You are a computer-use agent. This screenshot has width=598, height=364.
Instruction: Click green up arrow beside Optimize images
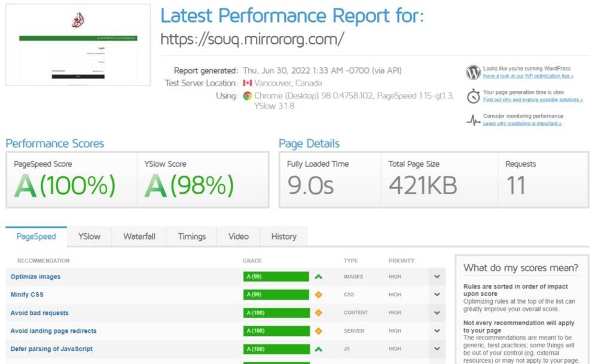pyautogui.click(x=319, y=277)
